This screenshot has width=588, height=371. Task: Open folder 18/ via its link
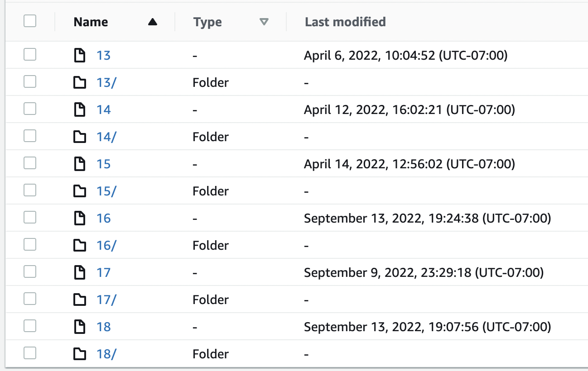coord(106,354)
